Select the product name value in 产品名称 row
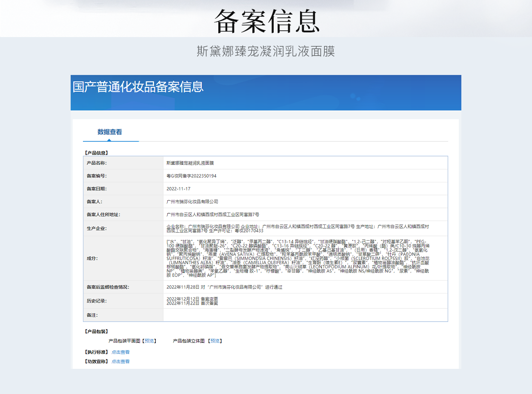Screen dimensions: 532x394 190,163
